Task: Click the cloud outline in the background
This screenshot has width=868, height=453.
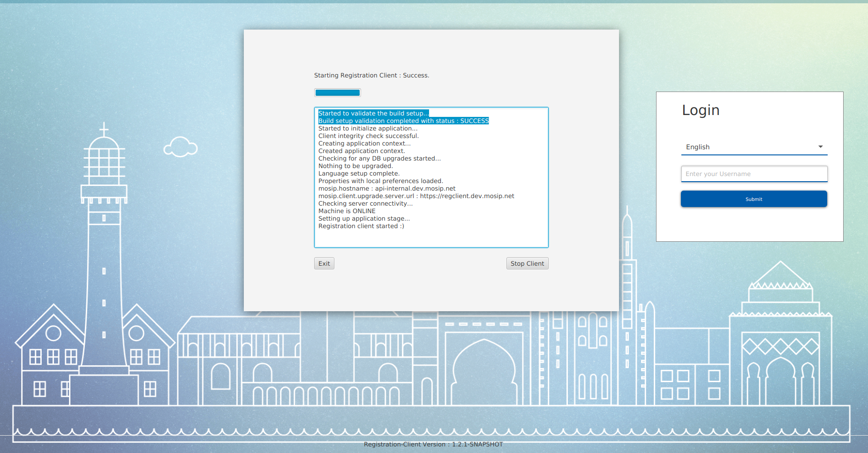Action: click(181, 147)
